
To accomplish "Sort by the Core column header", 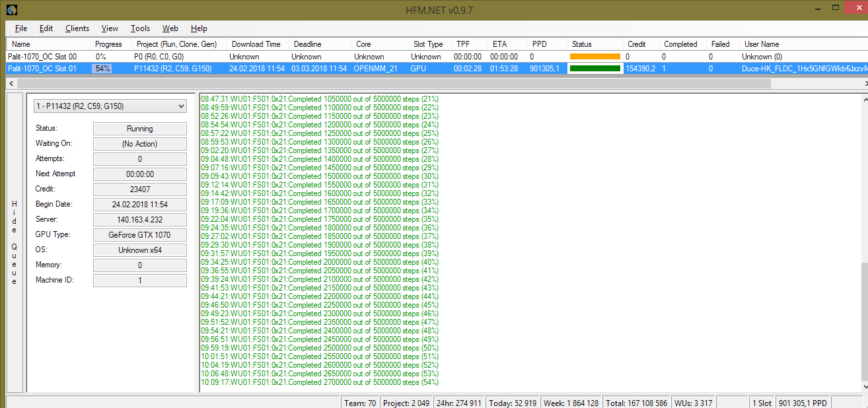I will tap(380, 44).
